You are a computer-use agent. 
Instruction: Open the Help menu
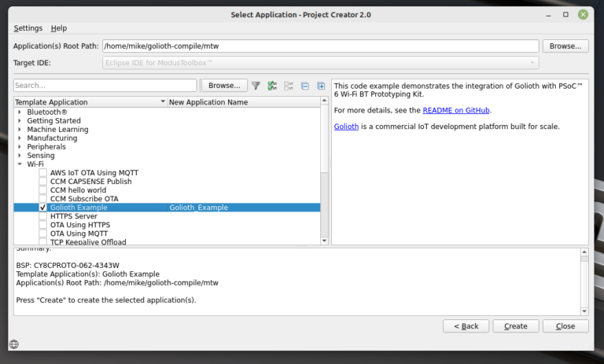[59, 28]
